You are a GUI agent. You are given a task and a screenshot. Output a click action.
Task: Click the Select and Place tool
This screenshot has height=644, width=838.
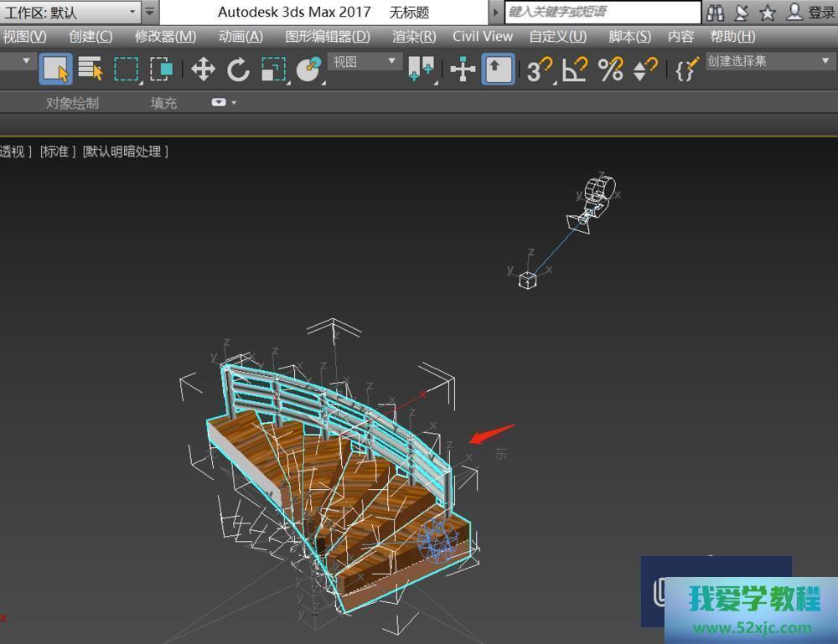coord(309,70)
